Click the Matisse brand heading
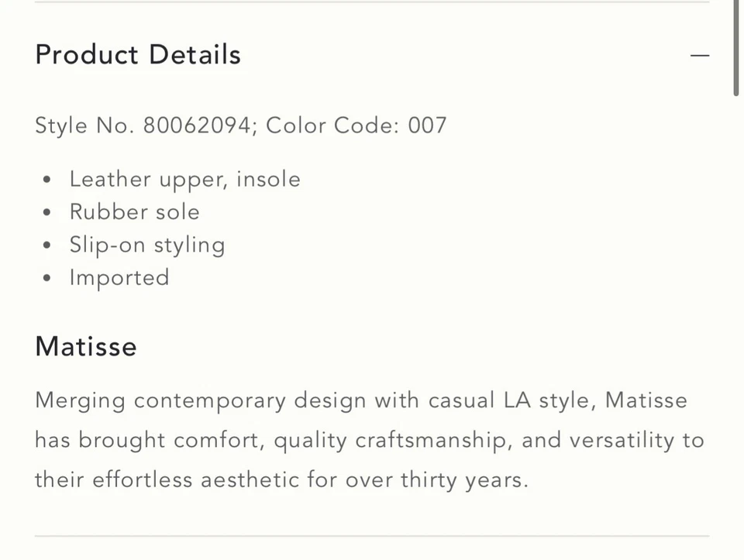This screenshot has width=744, height=560. (86, 346)
